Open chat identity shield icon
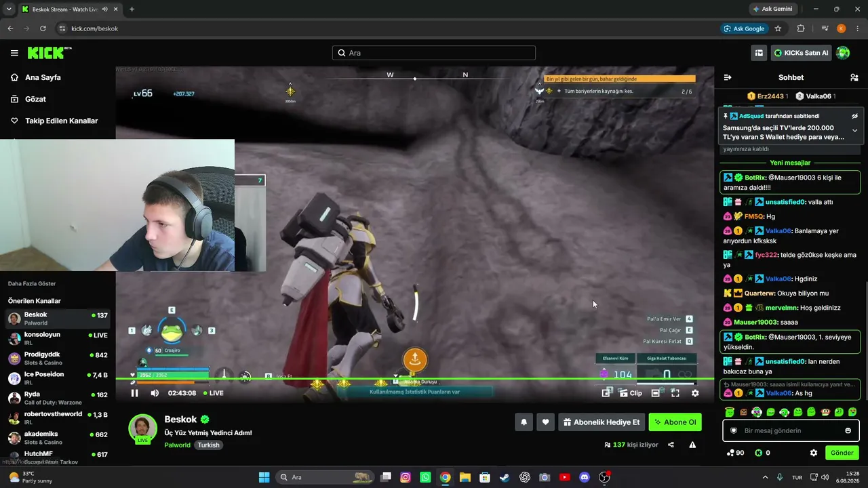 point(733,430)
